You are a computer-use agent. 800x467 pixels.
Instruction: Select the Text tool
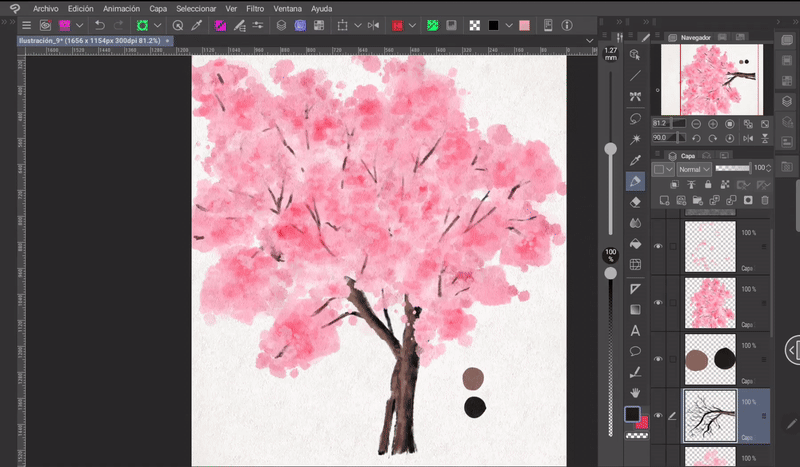tap(635, 330)
